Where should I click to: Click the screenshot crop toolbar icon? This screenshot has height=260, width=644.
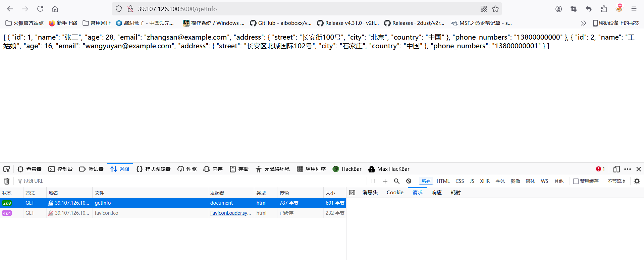pos(574,9)
